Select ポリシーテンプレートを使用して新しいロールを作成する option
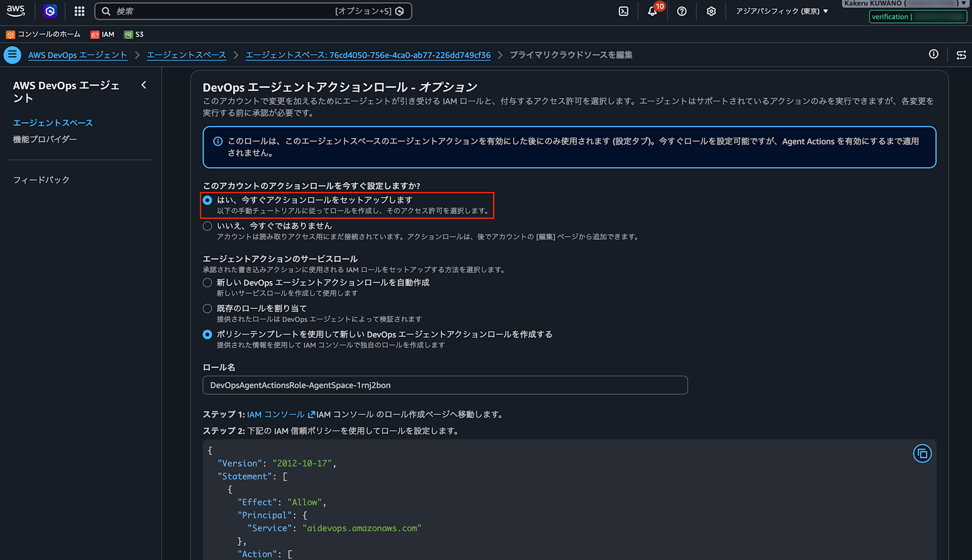The width and height of the screenshot is (972, 560). pos(208,334)
